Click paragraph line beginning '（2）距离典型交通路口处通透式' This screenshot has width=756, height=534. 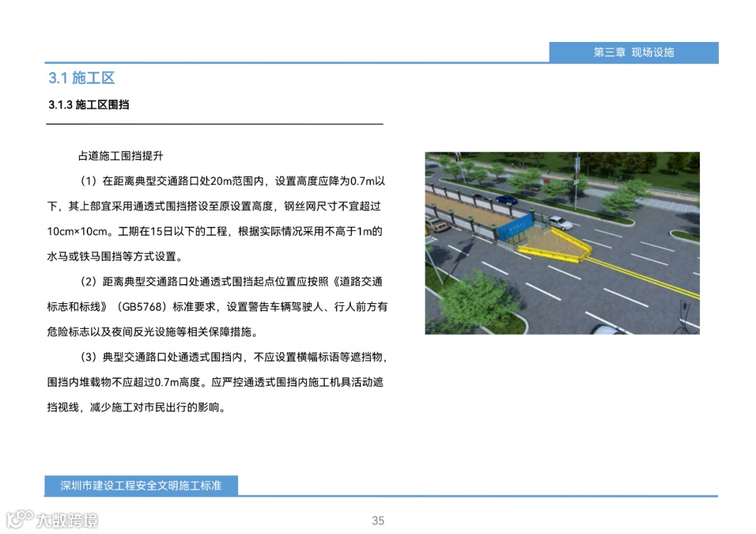coord(230,281)
